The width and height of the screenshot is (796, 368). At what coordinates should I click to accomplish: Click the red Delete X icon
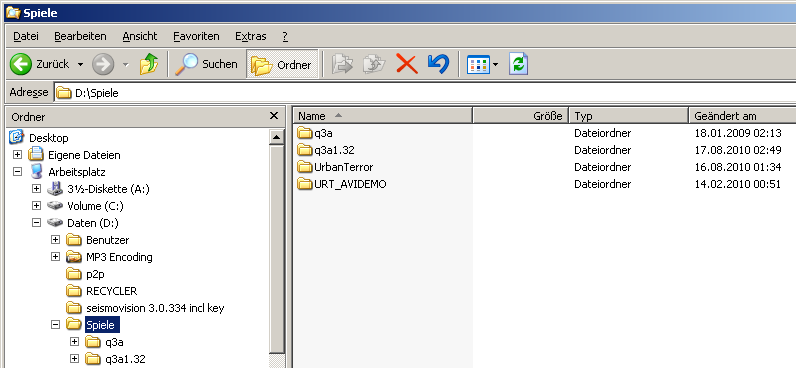tap(407, 64)
